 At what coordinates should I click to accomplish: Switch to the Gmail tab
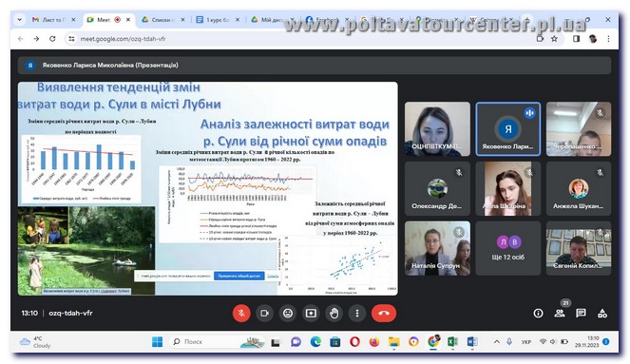click(x=53, y=19)
